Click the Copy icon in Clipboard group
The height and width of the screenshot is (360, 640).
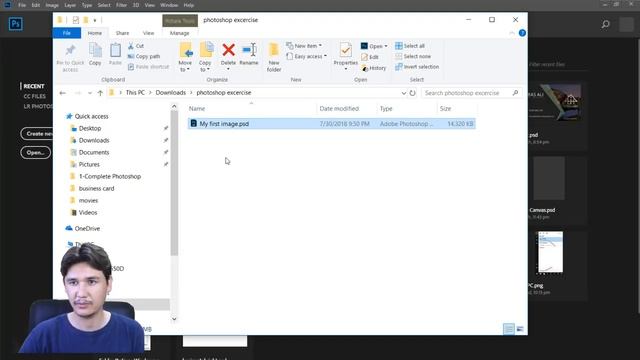[95, 54]
